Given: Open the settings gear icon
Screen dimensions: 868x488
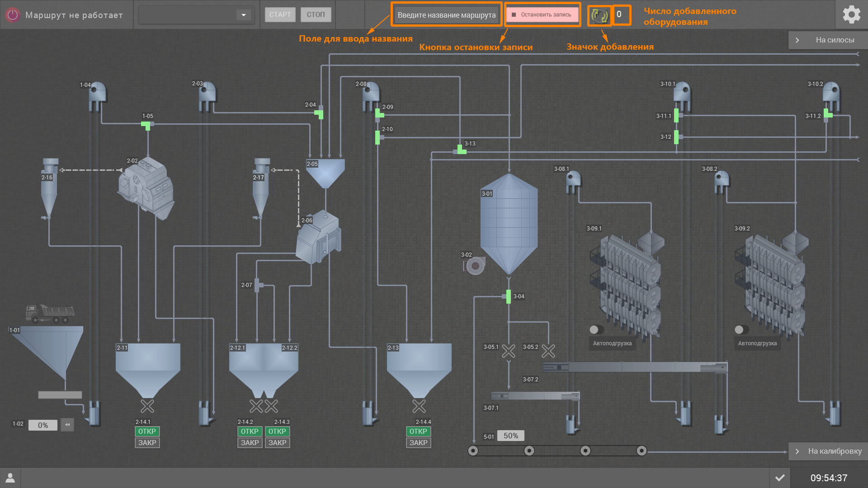Looking at the screenshot, I should pyautogui.click(x=851, y=15).
